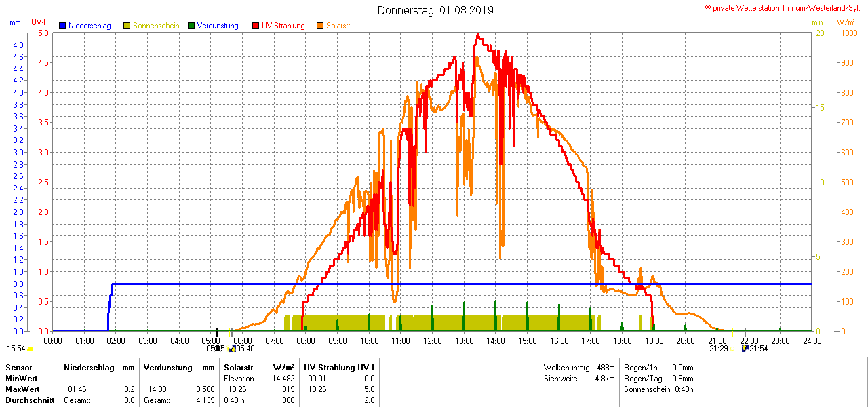The height and width of the screenshot is (407, 868).
Task: Click the green Verdunstung legend swatch
Action: click(191, 26)
